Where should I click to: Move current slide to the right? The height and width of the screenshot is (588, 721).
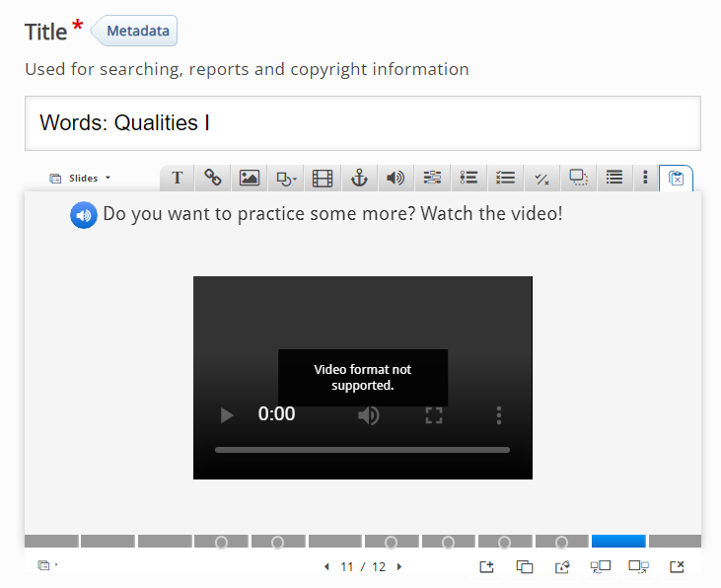click(639, 567)
